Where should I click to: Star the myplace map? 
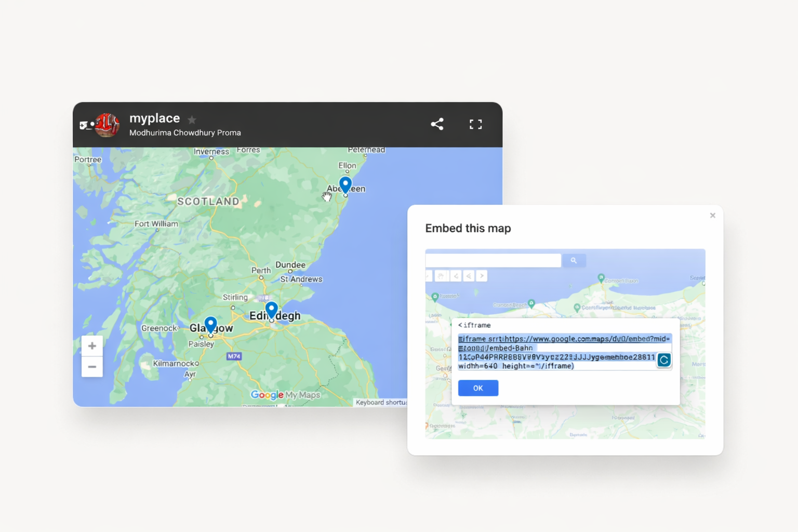click(x=192, y=120)
